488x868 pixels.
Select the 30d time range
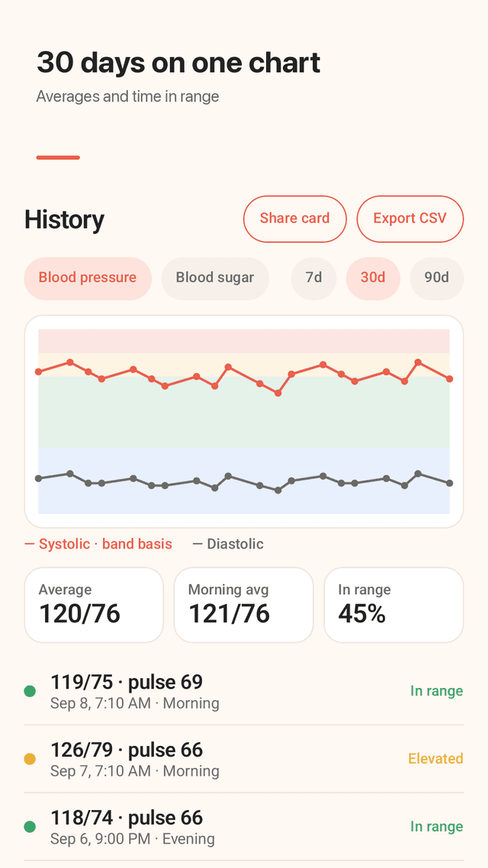[x=373, y=278]
